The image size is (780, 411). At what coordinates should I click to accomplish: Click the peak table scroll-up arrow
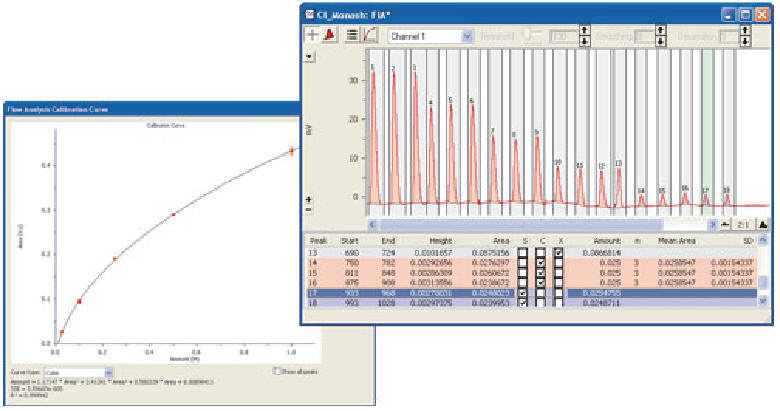[x=764, y=240]
